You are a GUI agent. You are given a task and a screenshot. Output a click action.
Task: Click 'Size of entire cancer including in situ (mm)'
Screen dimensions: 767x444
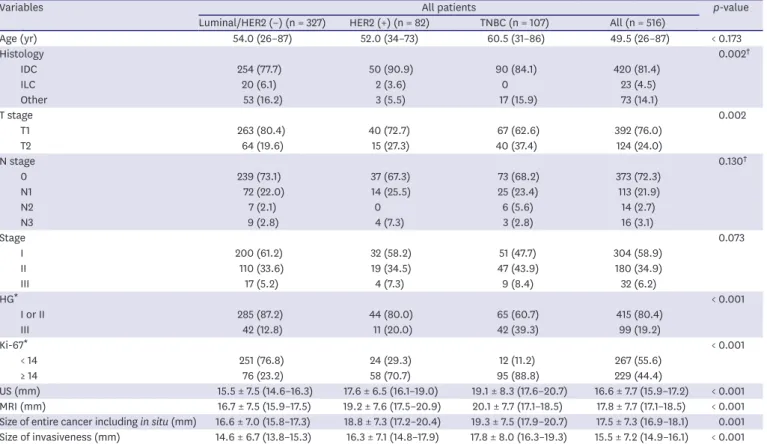[x=98, y=422]
